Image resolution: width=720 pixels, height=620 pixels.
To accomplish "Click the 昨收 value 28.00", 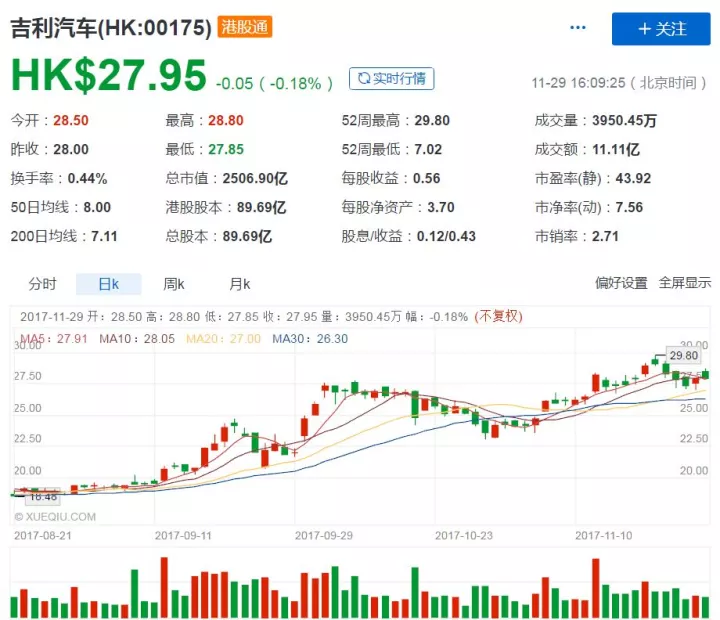I will (x=71, y=149).
